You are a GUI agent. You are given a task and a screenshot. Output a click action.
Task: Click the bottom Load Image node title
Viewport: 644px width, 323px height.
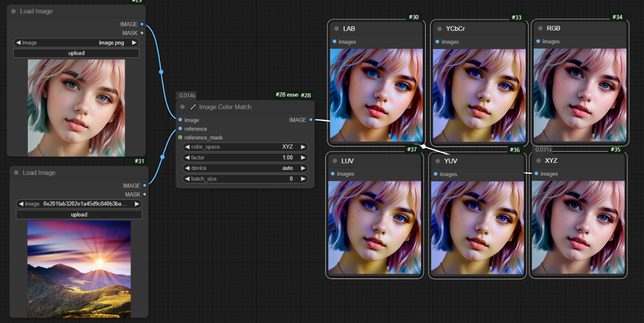coord(39,173)
